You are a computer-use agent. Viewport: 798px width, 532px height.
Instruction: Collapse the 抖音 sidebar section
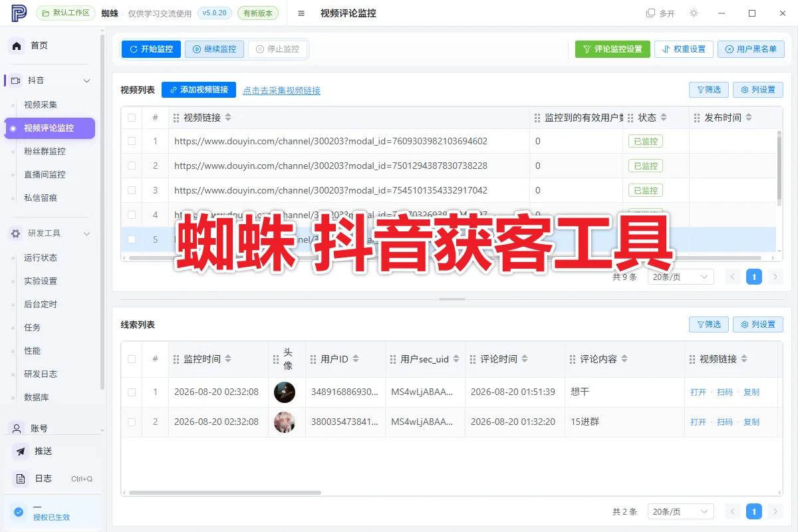(86, 80)
